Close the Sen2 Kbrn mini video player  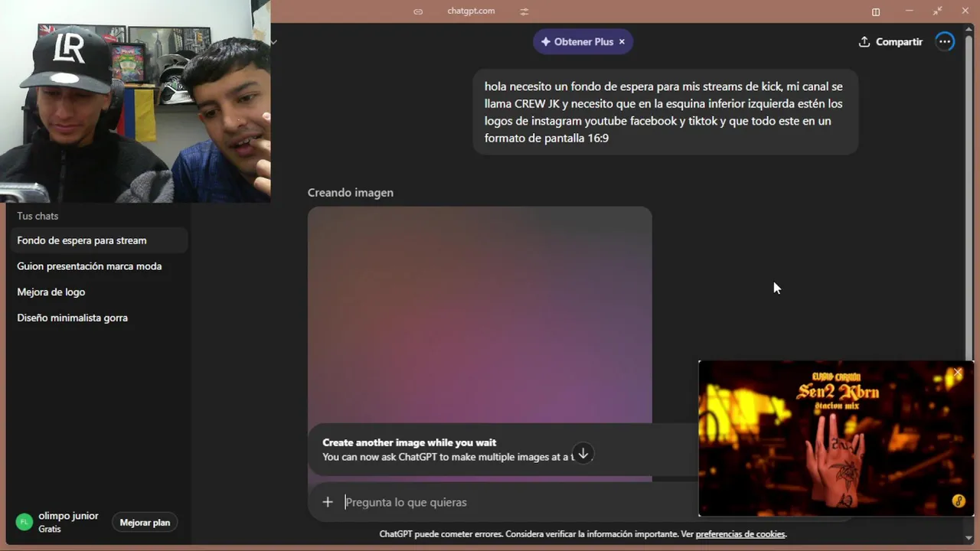point(957,373)
